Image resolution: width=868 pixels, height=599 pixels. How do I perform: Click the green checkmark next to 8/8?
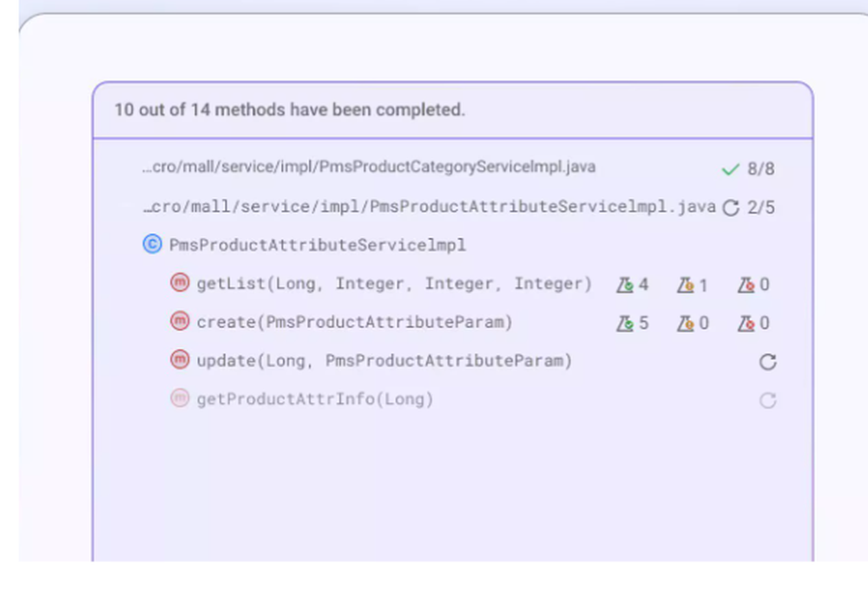pyautogui.click(x=730, y=169)
